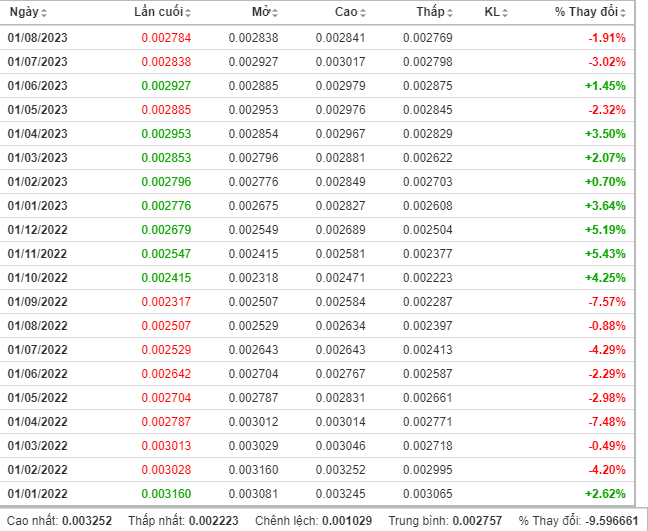Click the overall % Thay đổi -9.596661 value
The width and height of the screenshot is (648, 531).
click(x=611, y=521)
